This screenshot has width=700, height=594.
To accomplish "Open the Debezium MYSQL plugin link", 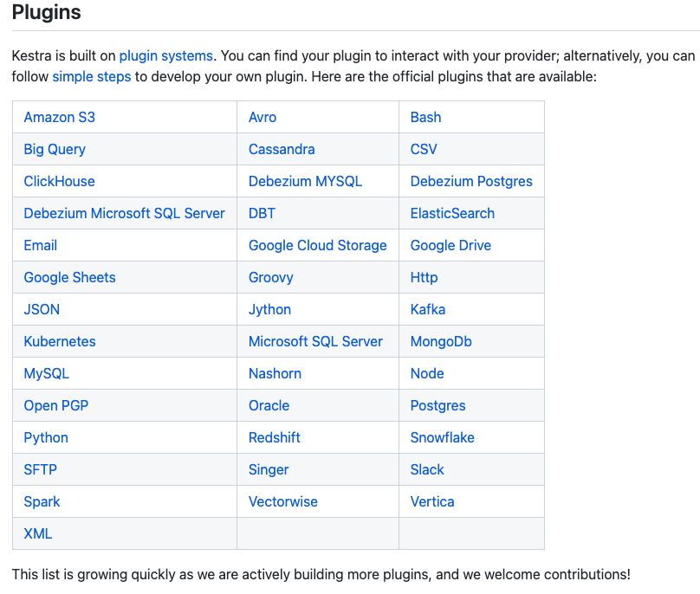I will [305, 182].
